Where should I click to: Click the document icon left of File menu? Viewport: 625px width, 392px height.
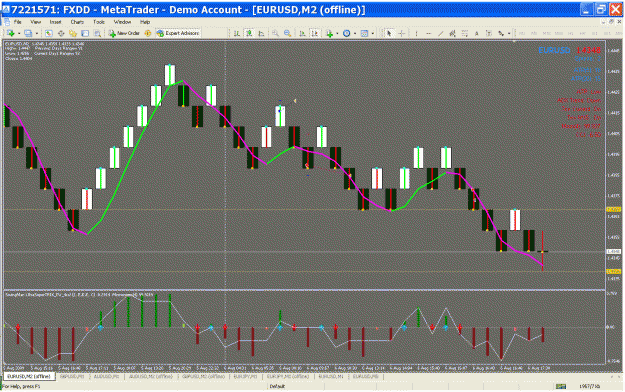tap(7, 22)
